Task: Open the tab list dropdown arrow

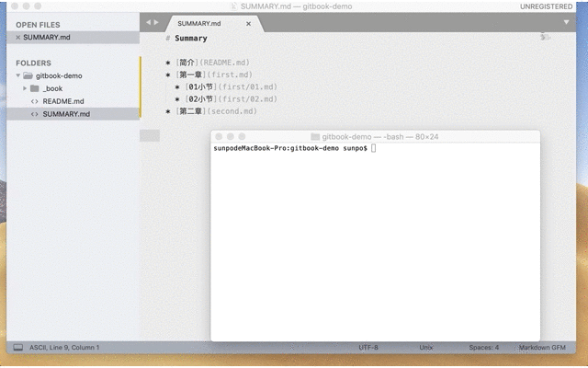Action: [566, 22]
